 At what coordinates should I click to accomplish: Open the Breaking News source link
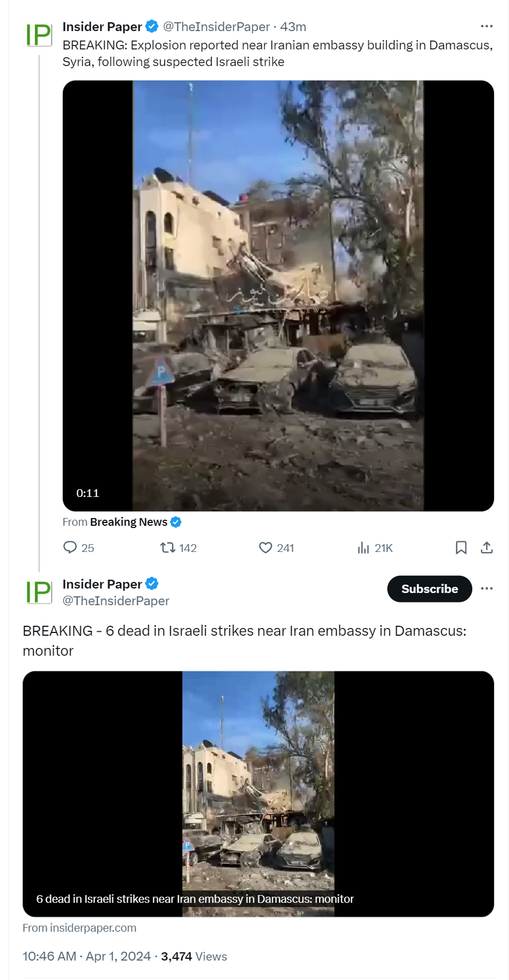coord(128,522)
